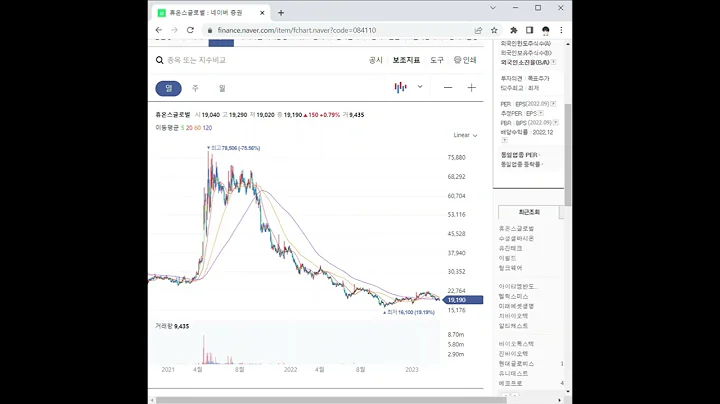720x404 pixels.
Task: Open the Linear scale dropdown
Action: pos(465,135)
